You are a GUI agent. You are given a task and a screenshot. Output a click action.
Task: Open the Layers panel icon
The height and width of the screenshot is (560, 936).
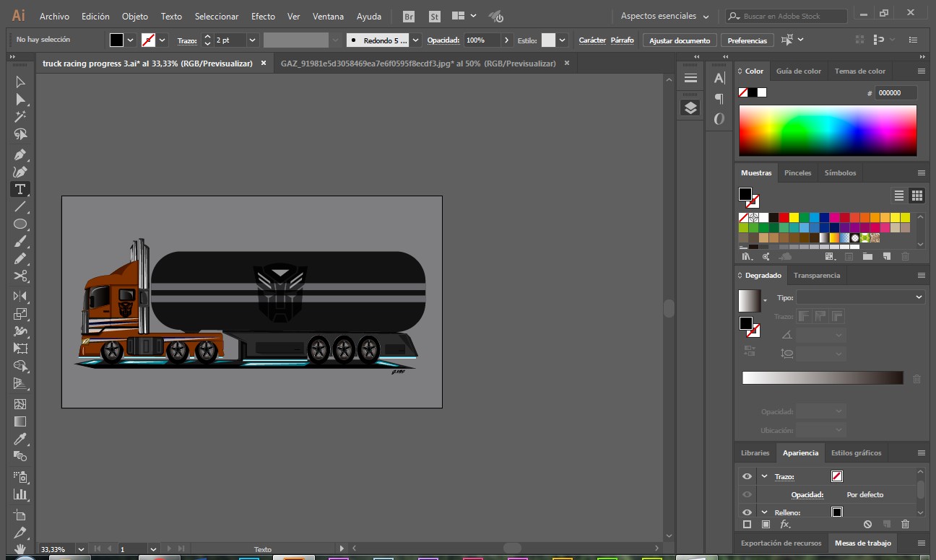(x=690, y=108)
